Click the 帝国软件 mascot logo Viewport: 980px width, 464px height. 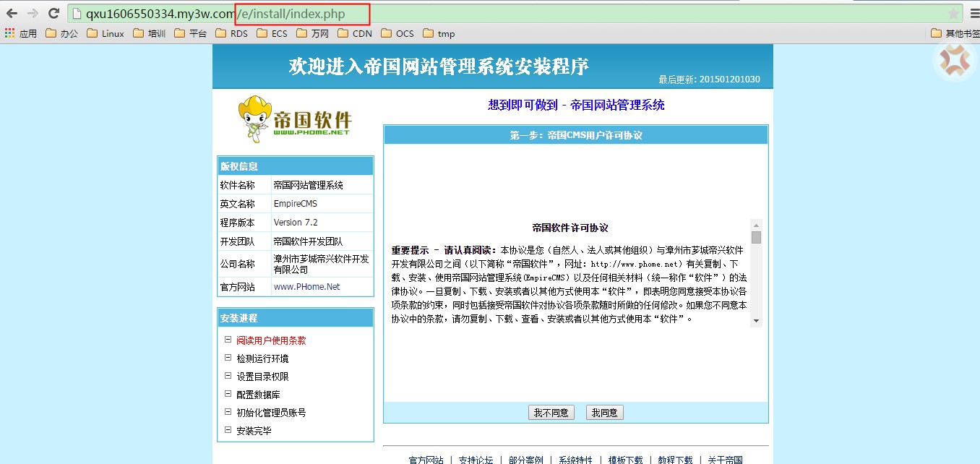point(295,120)
